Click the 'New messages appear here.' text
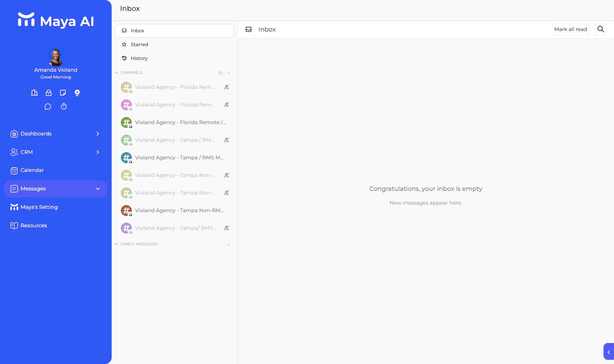 pyautogui.click(x=426, y=203)
